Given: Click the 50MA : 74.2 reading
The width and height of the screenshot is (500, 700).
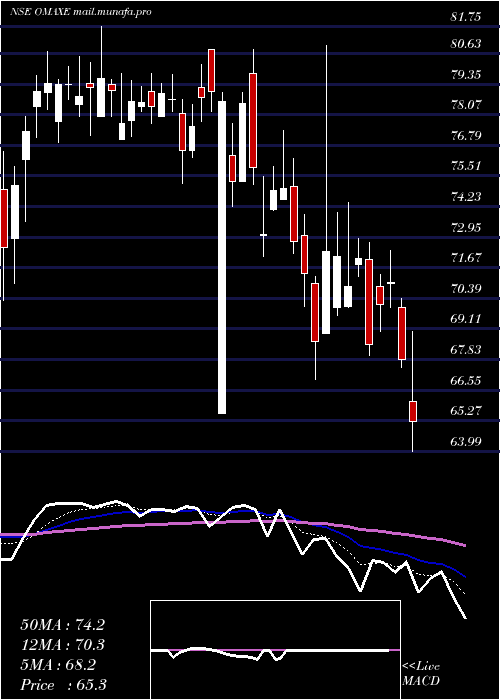Looking at the screenshot, I should click(x=63, y=625).
